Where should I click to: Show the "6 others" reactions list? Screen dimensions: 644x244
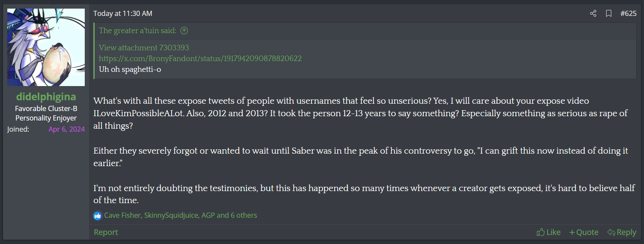point(243,215)
